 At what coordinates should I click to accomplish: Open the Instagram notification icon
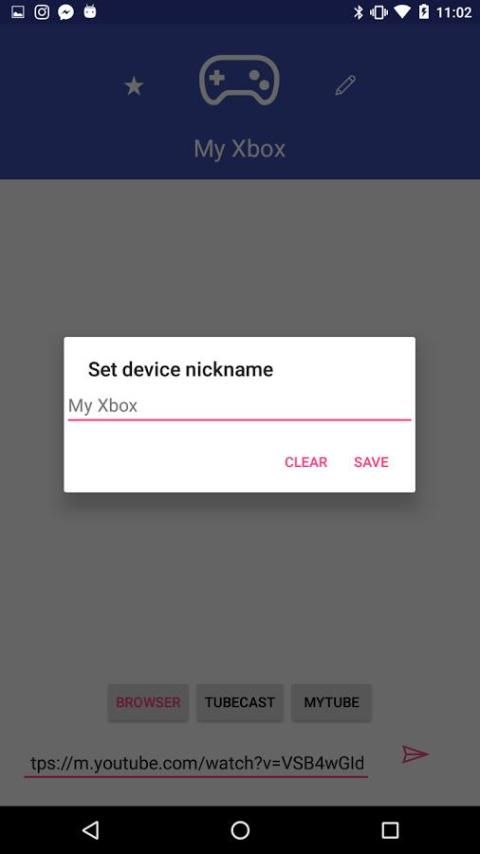coord(42,12)
